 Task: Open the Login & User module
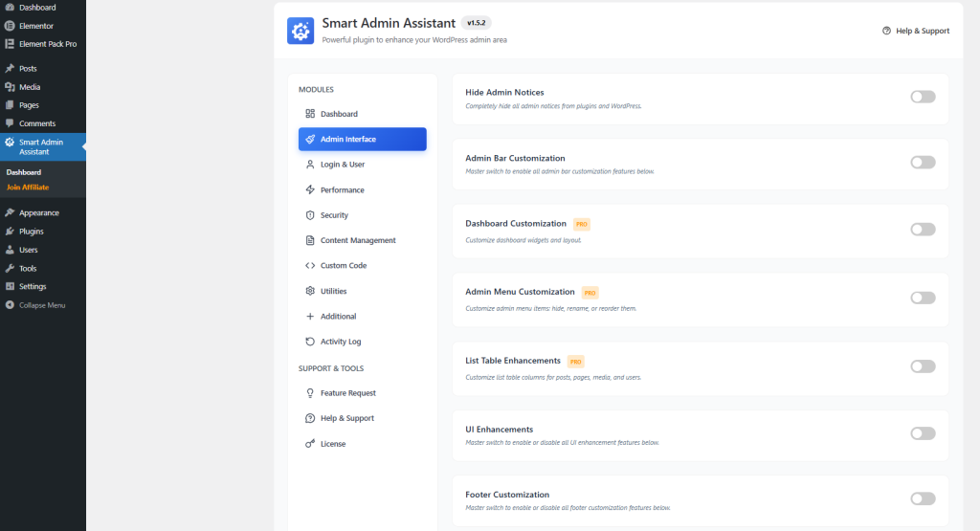point(363,165)
